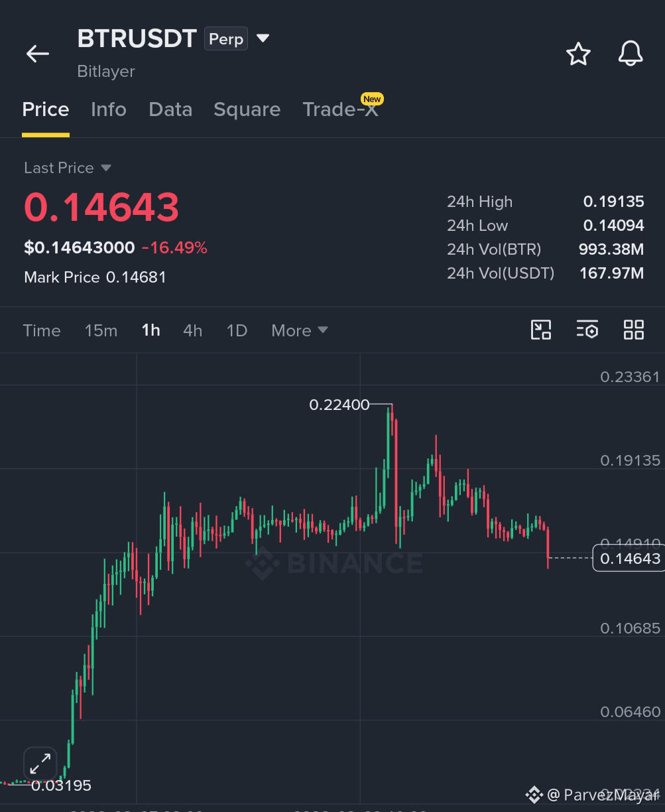Open the Trade-X tab
The height and width of the screenshot is (812, 665).
[x=341, y=109]
